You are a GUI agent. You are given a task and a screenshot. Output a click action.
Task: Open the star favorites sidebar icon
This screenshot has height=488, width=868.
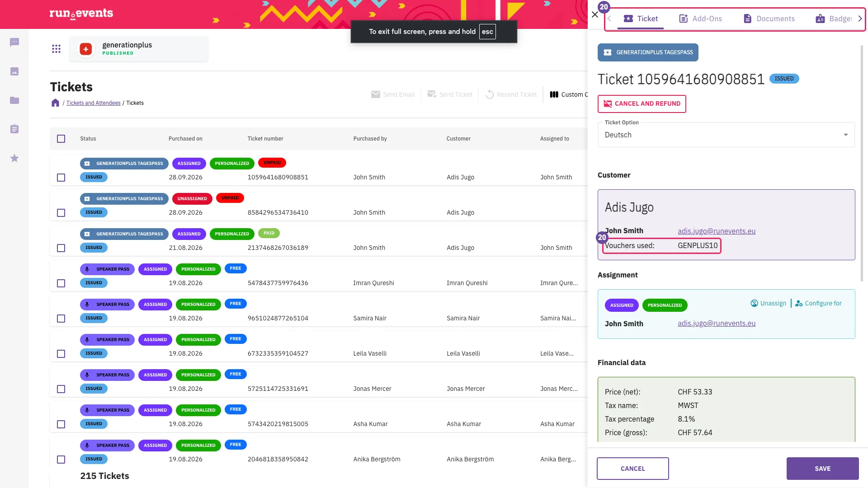click(x=14, y=158)
